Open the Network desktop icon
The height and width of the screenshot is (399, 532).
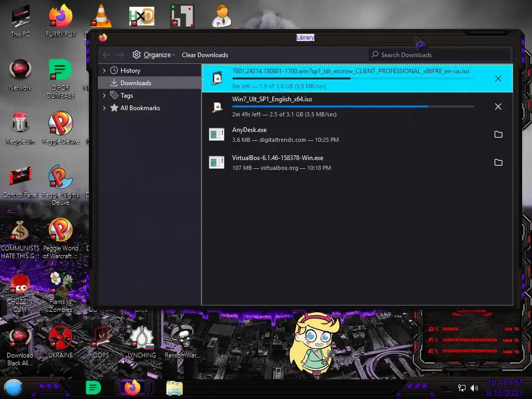click(x=20, y=75)
